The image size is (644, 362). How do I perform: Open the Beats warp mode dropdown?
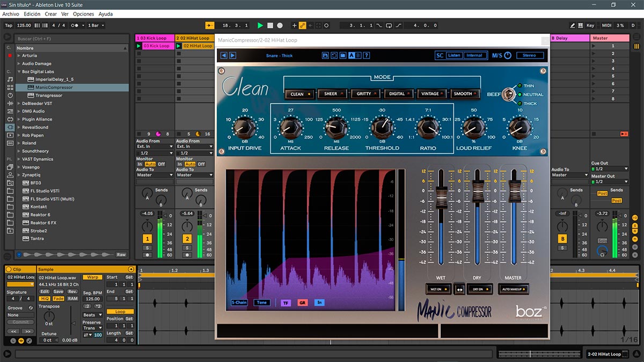(x=93, y=315)
